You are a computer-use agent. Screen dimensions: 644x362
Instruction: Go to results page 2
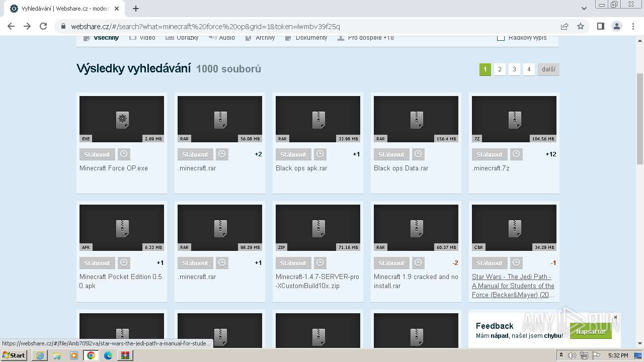(500, 69)
